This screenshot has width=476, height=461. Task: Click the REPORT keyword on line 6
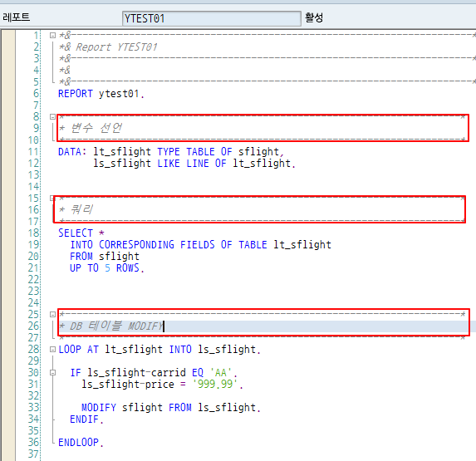click(76, 94)
